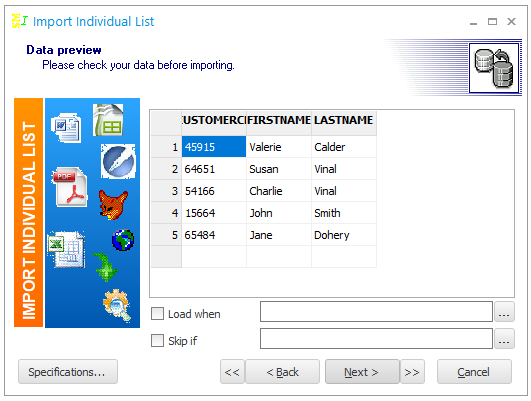The width and height of the screenshot is (531, 401).
Task: Click the green spreadsheet icon in sidebar
Action: pos(108,120)
